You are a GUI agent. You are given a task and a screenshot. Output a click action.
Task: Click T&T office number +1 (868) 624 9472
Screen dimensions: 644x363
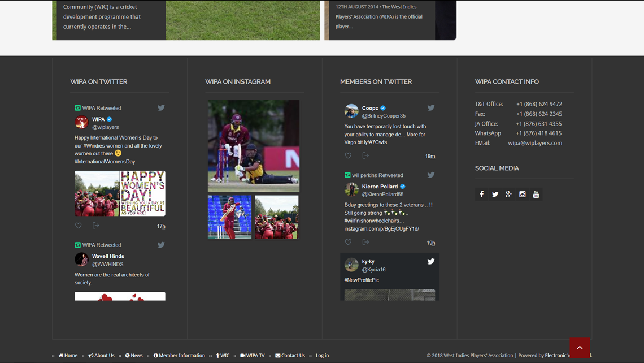click(x=539, y=104)
